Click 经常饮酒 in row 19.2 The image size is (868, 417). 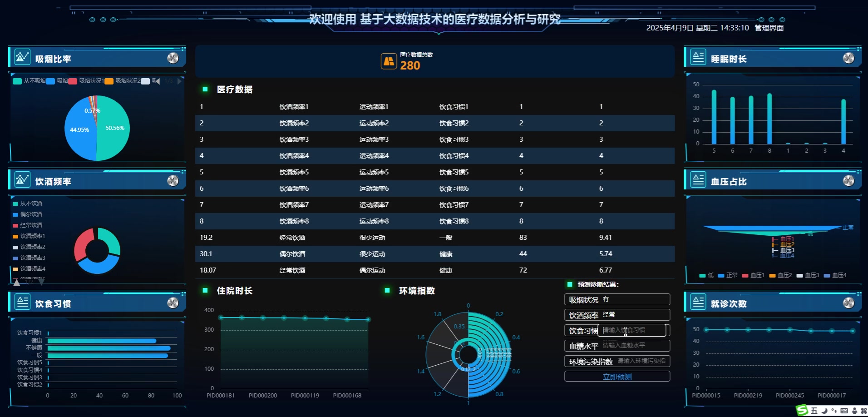click(292, 238)
